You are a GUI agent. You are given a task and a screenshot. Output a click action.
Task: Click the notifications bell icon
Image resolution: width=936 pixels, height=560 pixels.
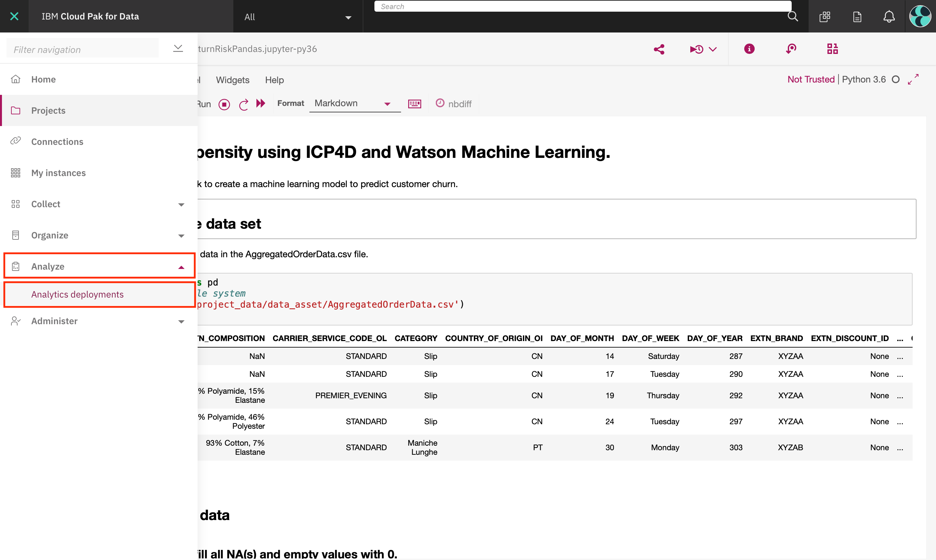click(x=889, y=17)
